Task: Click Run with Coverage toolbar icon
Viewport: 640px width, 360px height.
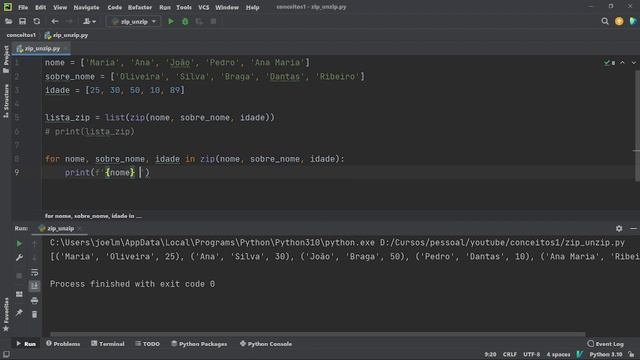Action: click(199, 21)
